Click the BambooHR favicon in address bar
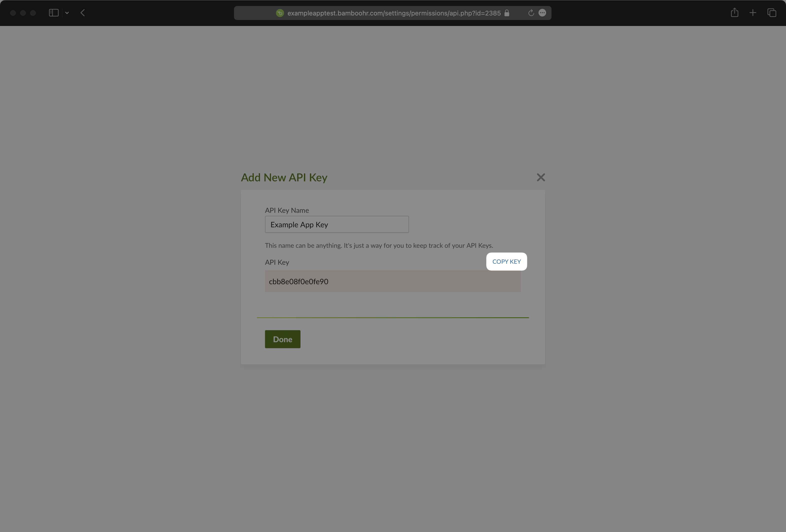The width and height of the screenshot is (786, 532). coord(279,13)
